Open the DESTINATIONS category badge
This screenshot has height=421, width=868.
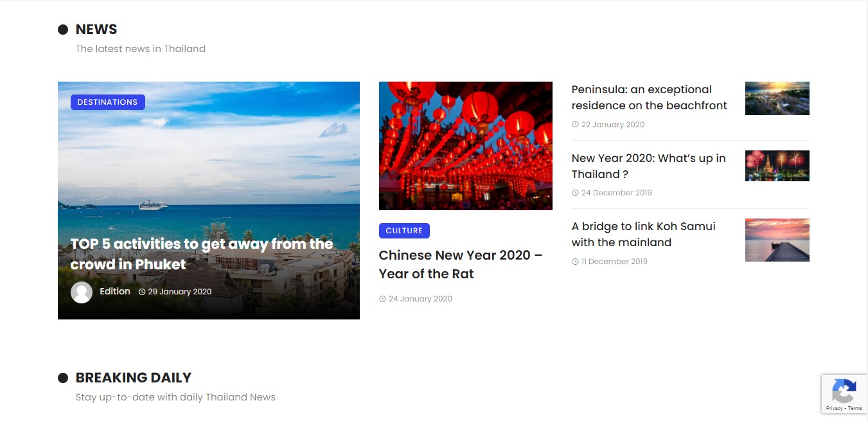(107, 102)
